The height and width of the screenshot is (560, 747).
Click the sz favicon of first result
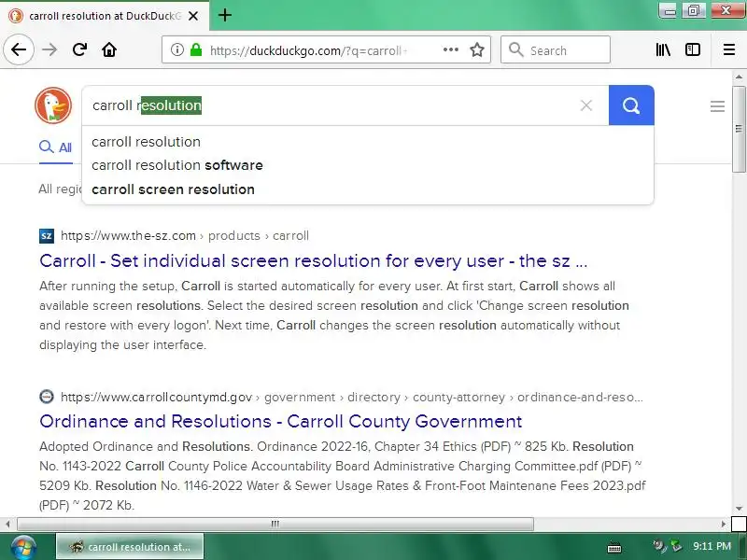(47, 236)
